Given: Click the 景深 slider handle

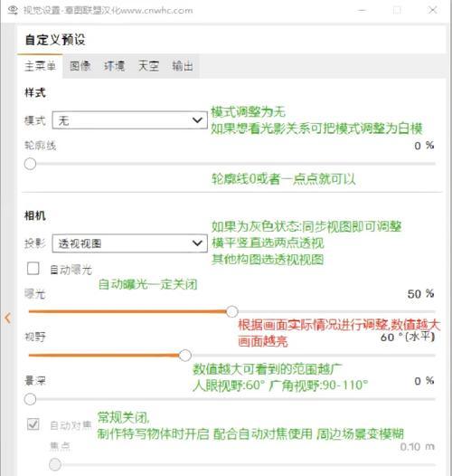Looking at the screenshot, I should (30, 399).
